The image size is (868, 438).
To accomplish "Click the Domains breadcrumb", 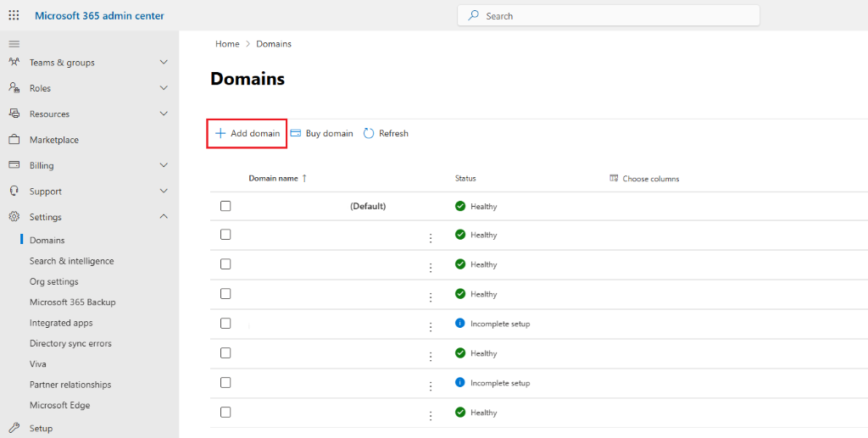I will coord(274,44).
